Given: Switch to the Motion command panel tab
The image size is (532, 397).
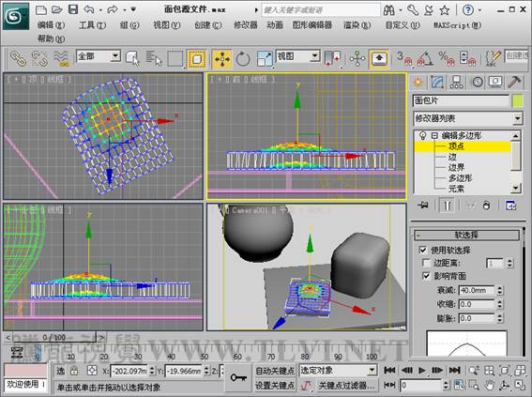Looking at the screenshot, I should [x=477, y=82].
